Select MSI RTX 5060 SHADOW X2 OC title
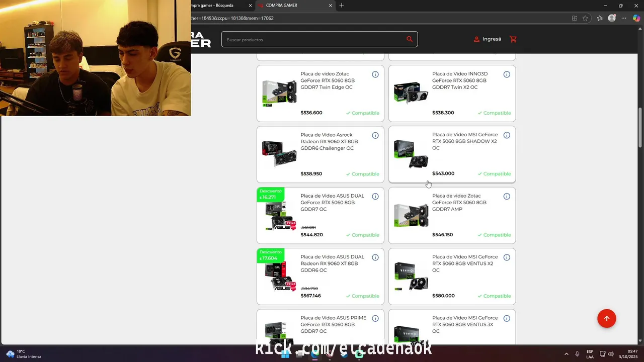Image resolution: width=644 pixels, height=362 pixels. (x=465, y=141)
